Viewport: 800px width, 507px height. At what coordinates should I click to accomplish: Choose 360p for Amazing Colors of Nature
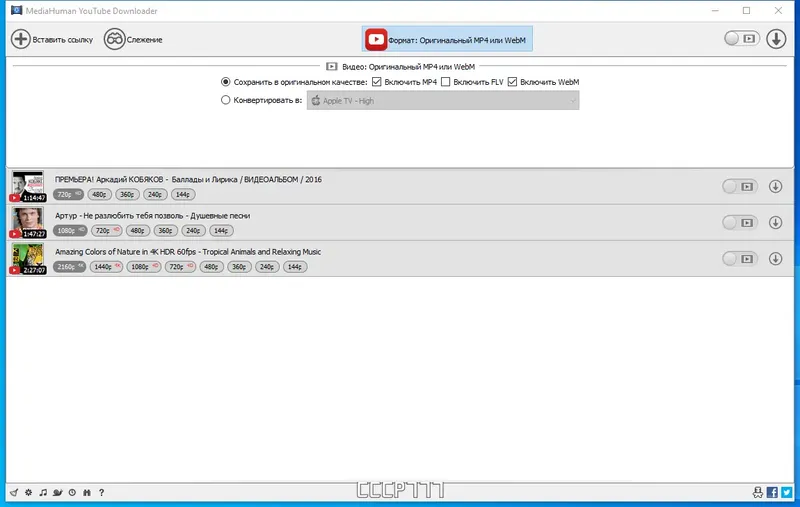[x=239, y=267]
